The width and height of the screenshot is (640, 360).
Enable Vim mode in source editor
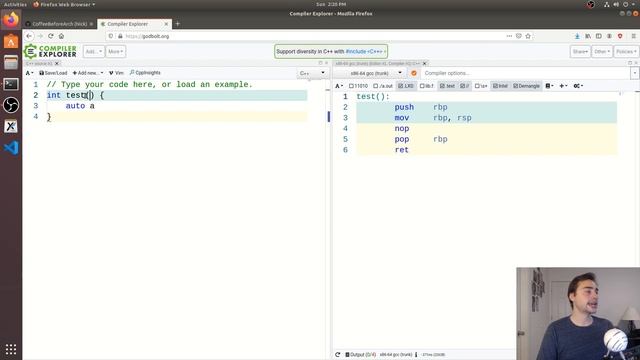(x=116, y=73)
